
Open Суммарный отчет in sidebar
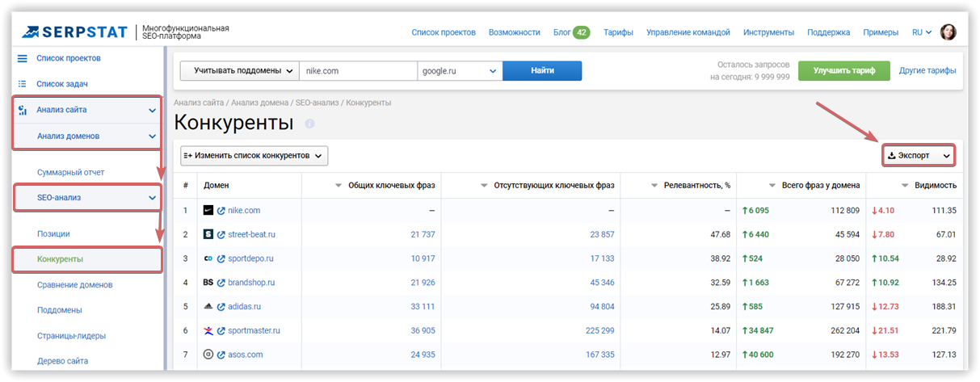click(x=71, y=172)
